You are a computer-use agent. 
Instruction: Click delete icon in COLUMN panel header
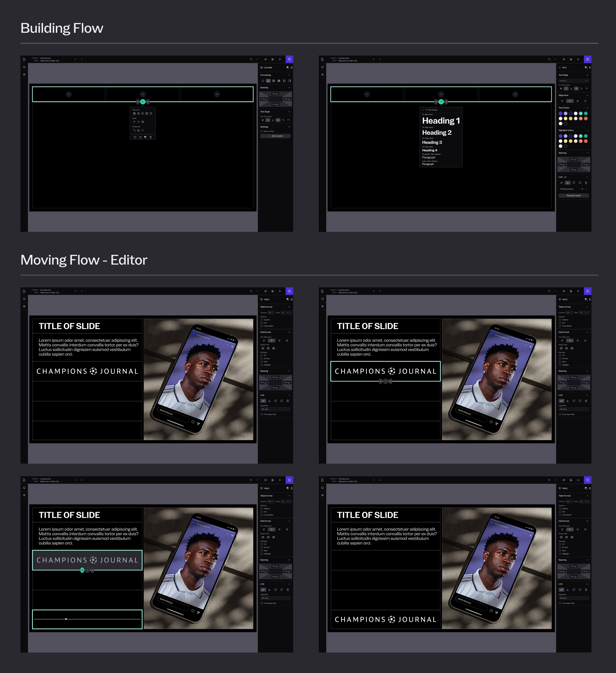pyautogui.click(x=292, y=68)
